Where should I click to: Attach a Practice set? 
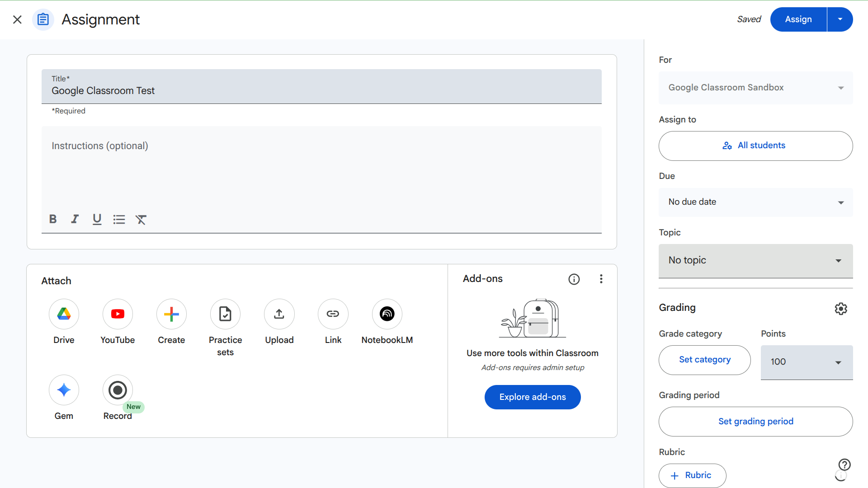(x=225, y=314)
